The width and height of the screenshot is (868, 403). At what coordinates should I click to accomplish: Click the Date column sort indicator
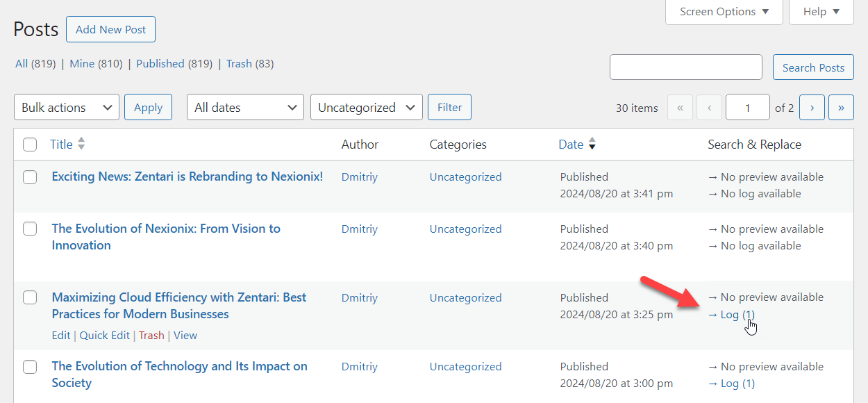click(x=592, y=145)
